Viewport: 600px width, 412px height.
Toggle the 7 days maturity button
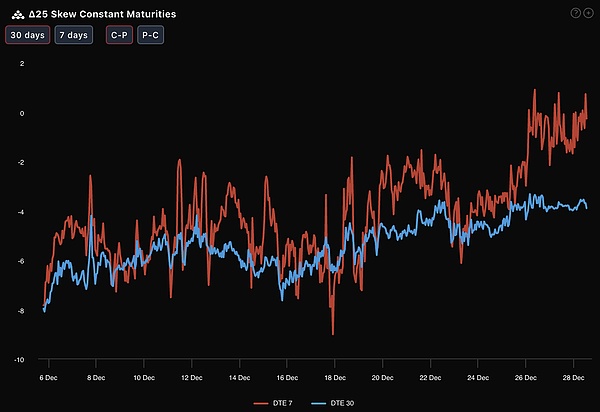pyautogui.click(x=73, y=35)
